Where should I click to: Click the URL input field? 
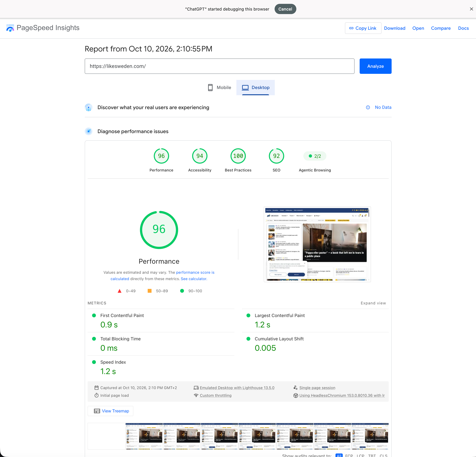pyautogui.click(x=220, y=66)
